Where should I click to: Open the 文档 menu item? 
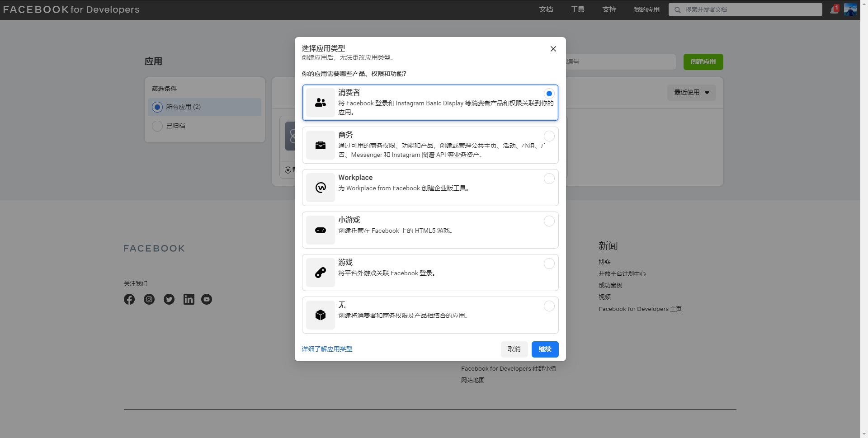[546, 9]
